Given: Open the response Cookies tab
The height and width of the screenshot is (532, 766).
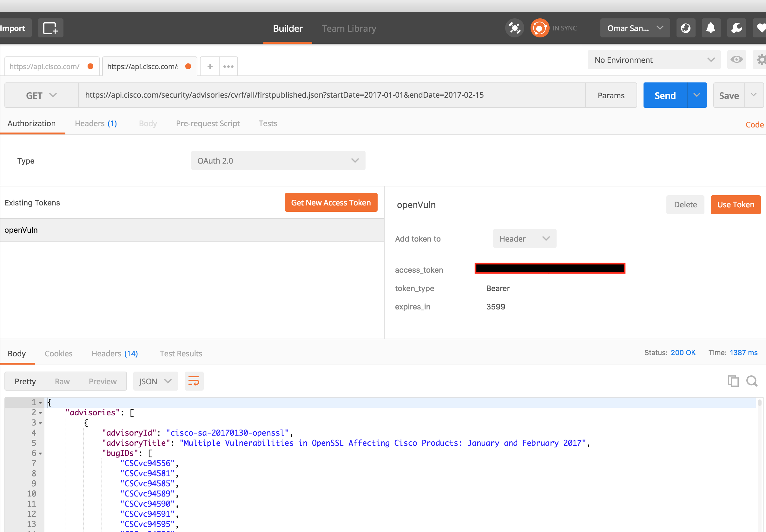Looking at the screenshot, I should point(58,353).
